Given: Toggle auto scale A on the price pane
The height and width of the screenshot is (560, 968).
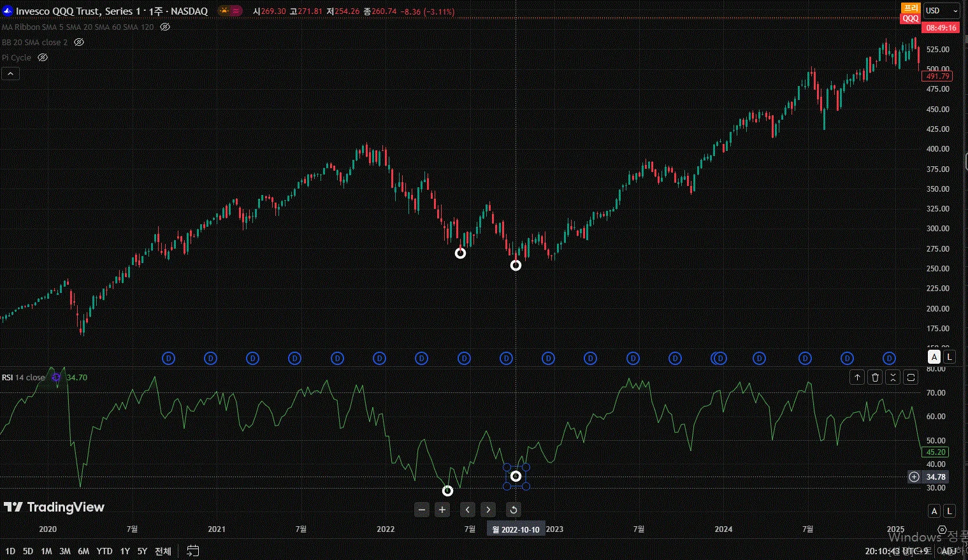Looking at the screenshot, I should tap(934, 357).
